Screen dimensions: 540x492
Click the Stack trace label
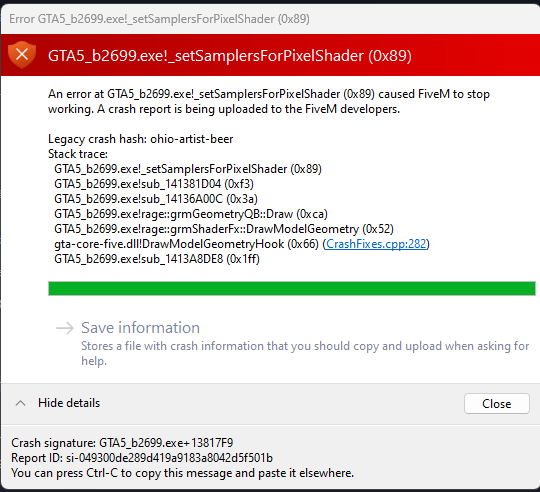[78, 154]
